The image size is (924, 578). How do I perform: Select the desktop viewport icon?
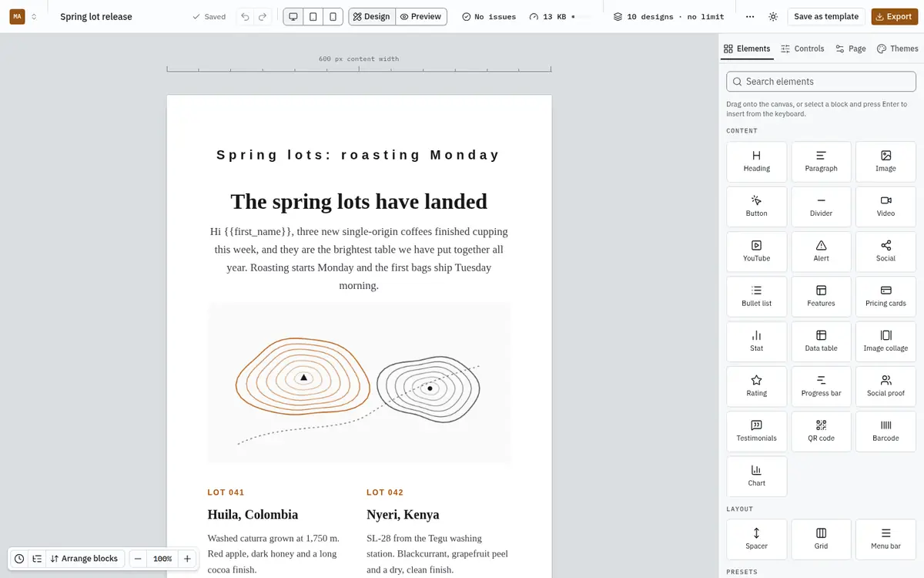(293, 16)
